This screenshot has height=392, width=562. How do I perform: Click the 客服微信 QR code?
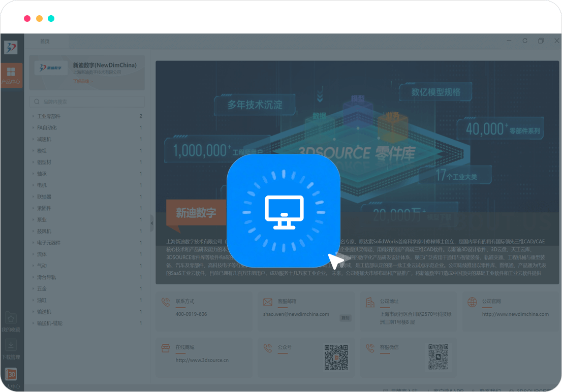(x=439, y=356)
